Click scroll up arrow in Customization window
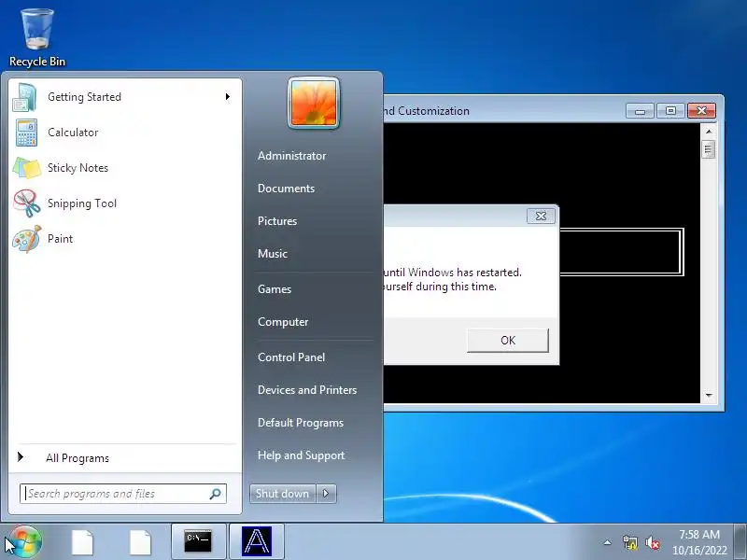Image resolution: width=747 pixels, height=560 pixels. 709,131
